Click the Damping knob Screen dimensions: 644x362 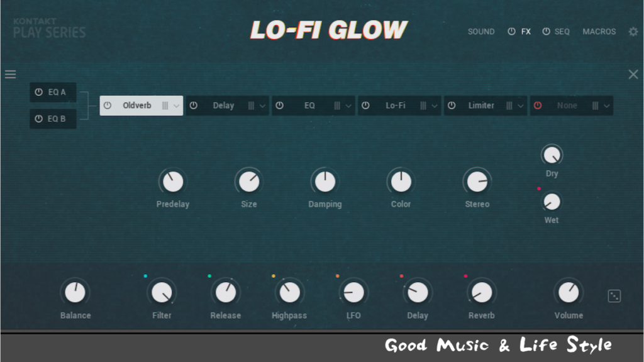point(325,182)
